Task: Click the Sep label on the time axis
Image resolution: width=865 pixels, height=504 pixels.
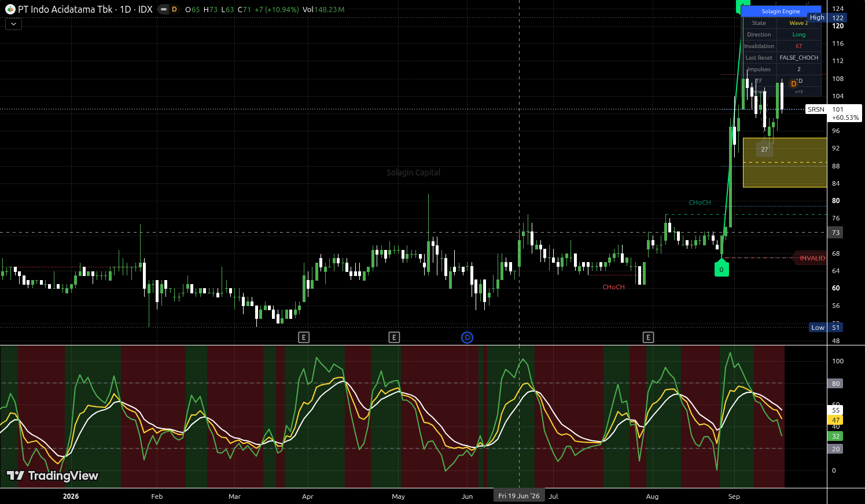Action: (x=734, y=496)
